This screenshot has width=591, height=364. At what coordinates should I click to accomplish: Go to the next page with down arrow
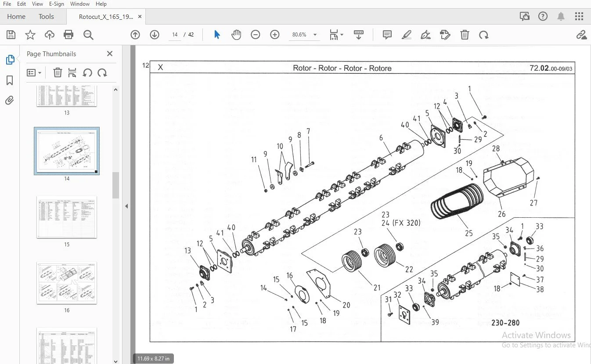[x=155, y=35]
